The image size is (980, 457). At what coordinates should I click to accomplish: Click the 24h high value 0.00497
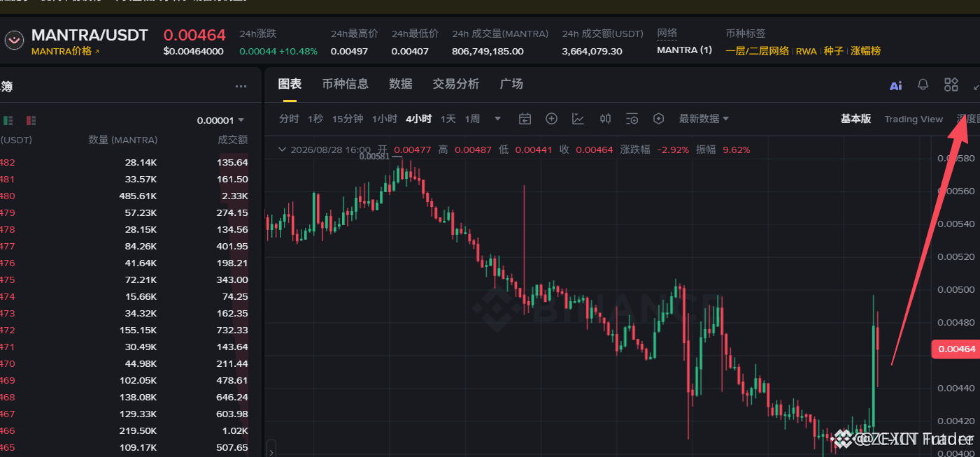coord(349,51)
